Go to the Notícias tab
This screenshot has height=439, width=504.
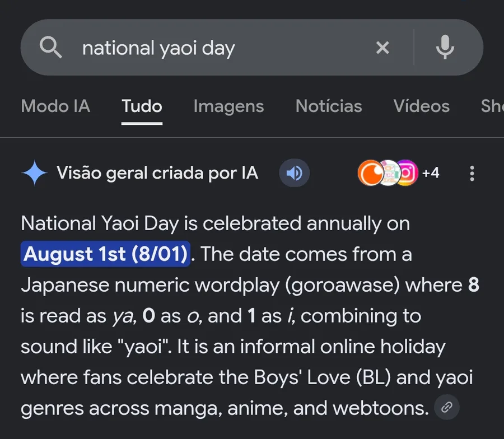point(329,106)
